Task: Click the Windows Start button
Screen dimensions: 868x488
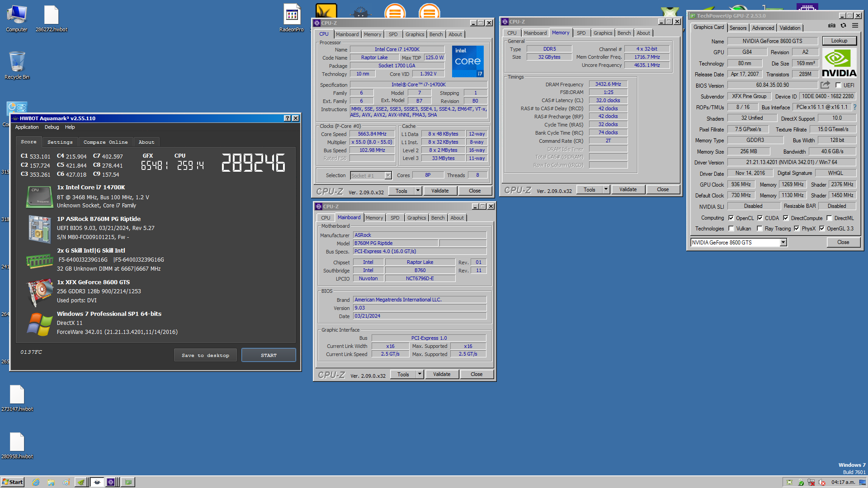Action: click(x=12, y=482)
